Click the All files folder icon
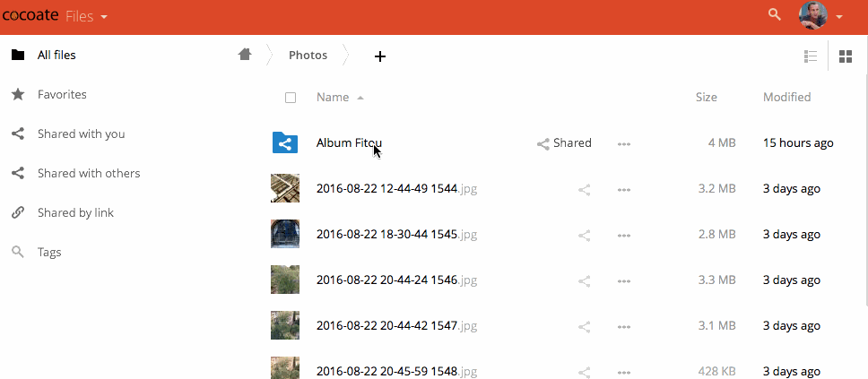 pos(18,55)
